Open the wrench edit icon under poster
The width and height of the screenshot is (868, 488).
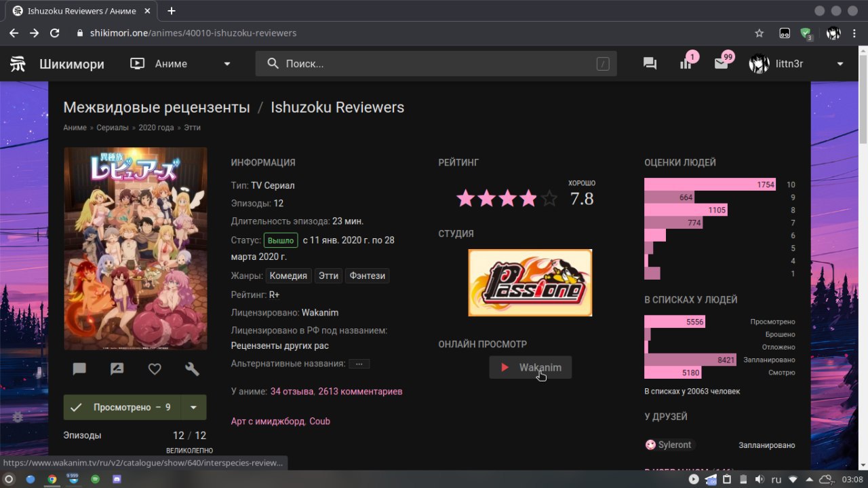click(x=192, y=369)
